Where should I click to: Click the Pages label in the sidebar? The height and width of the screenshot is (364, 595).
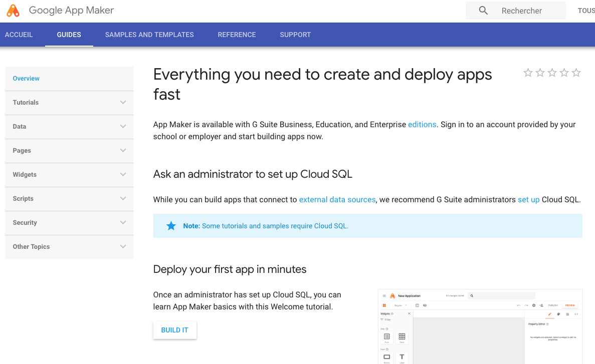(x=22, y=151)
